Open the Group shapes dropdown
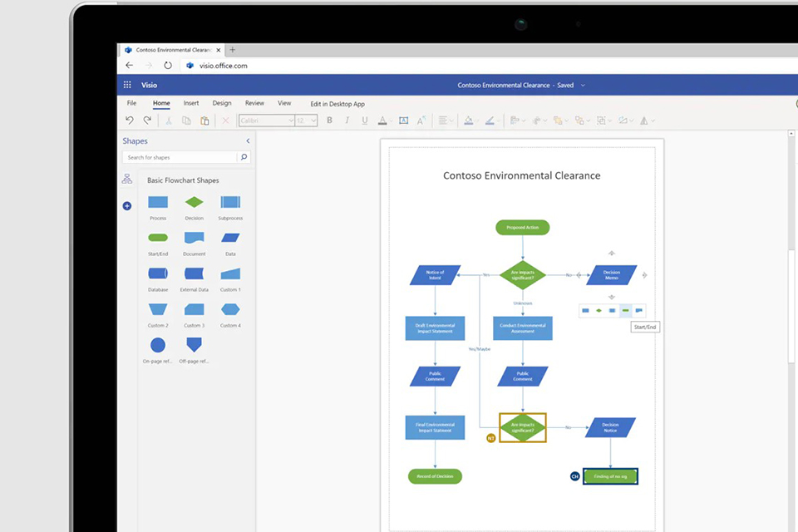The height and width of the screenshot is (532, 798). point(604,121)
